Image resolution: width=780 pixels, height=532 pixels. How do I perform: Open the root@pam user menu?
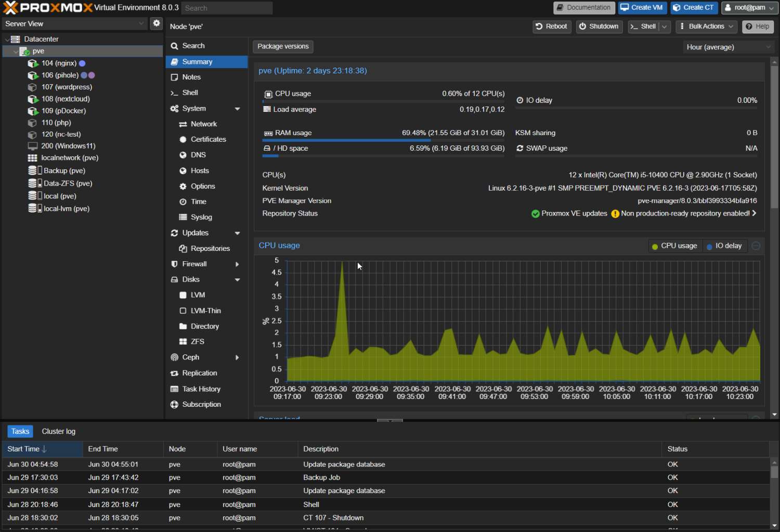tap(749, 8)
